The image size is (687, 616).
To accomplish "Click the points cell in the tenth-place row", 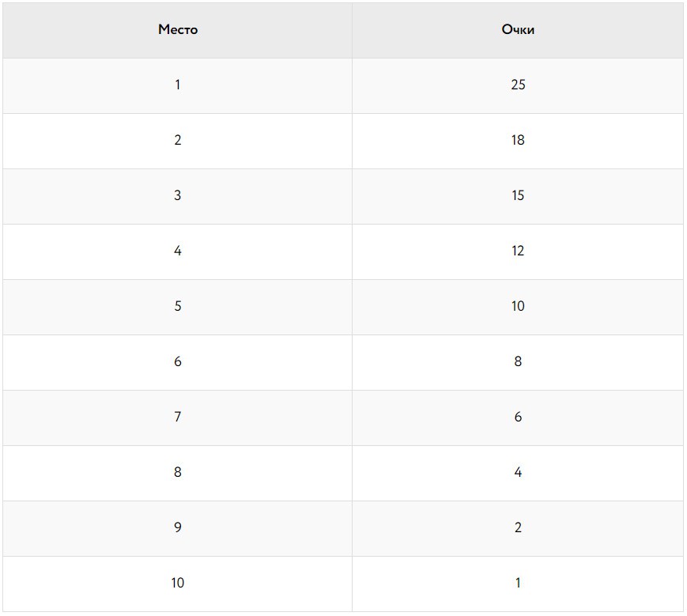I will tap(518, 583).
